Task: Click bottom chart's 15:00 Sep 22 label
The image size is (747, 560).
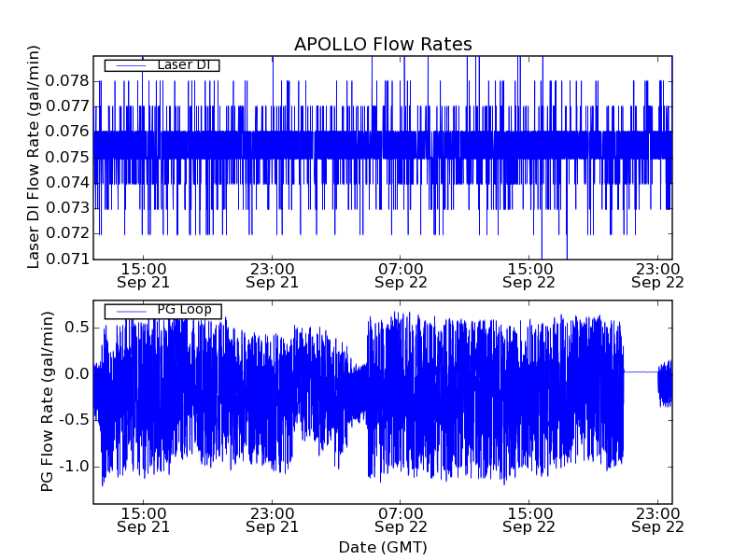Action: pyautogui.click(x=529, y=521)
